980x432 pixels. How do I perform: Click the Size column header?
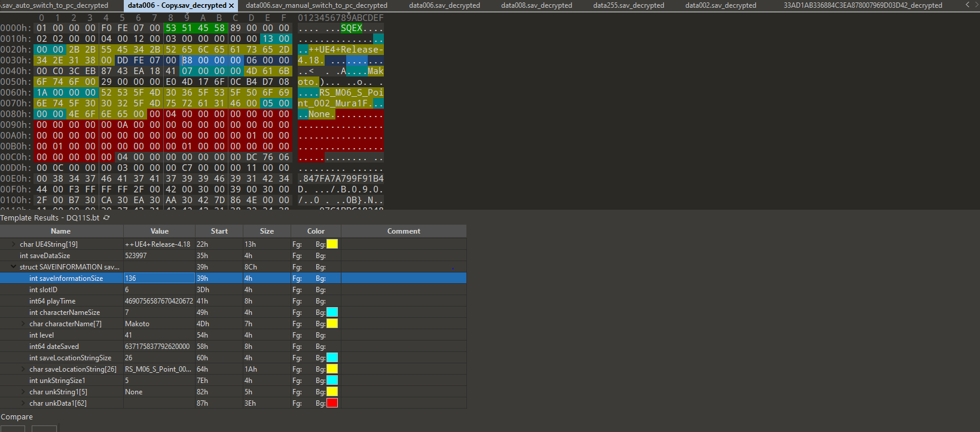[267, 231]
